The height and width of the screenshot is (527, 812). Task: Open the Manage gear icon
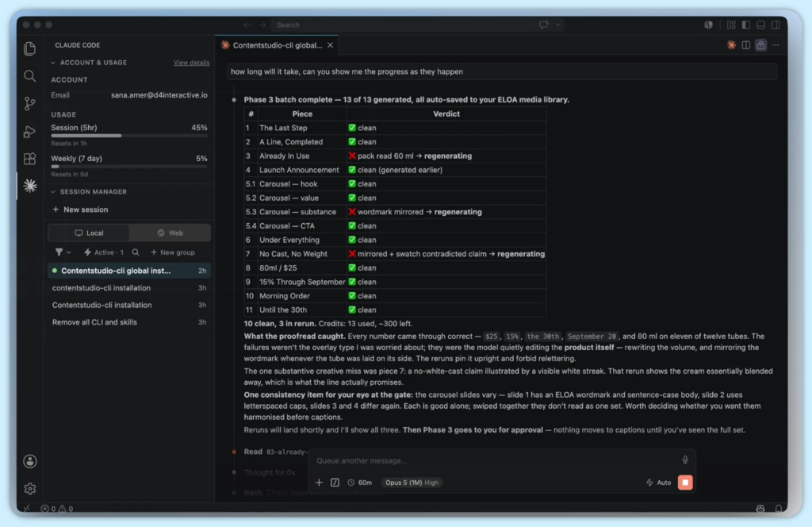pos(30,488)
